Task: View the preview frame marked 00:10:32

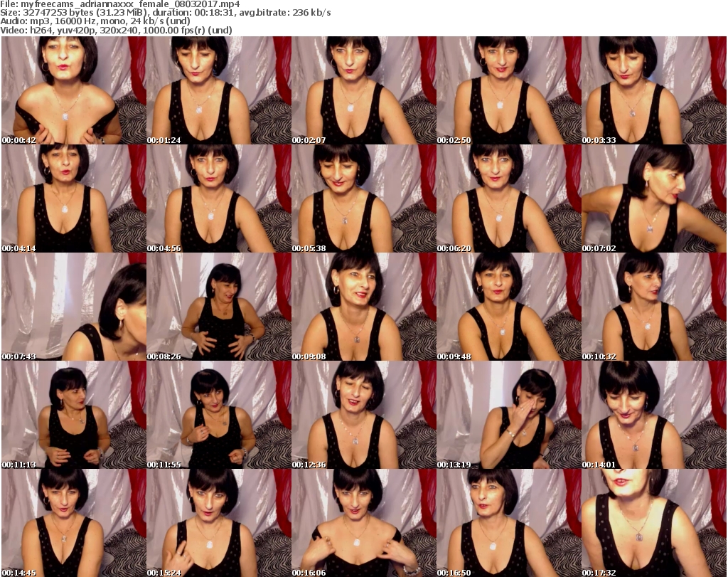Action: click(654, 307)
